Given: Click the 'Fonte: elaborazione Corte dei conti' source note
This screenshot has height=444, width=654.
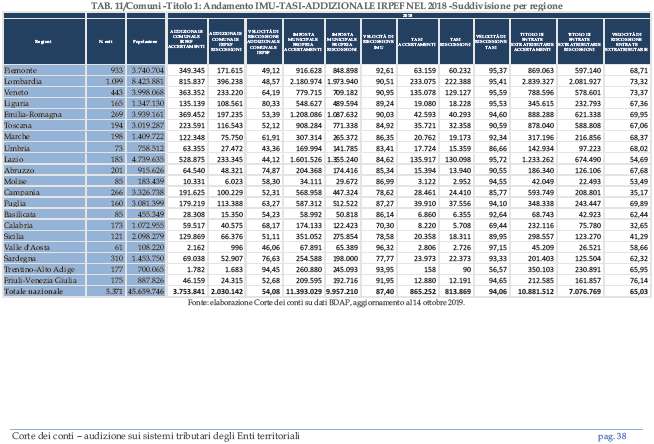Looking at the screenshot, I should [326, 303].
